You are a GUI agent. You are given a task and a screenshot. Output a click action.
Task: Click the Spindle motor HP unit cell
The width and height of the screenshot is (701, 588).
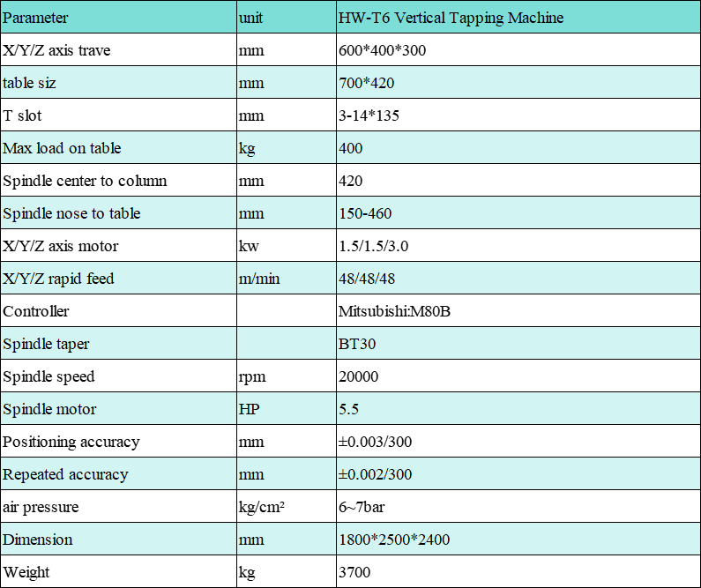click(x=286, y=408)
